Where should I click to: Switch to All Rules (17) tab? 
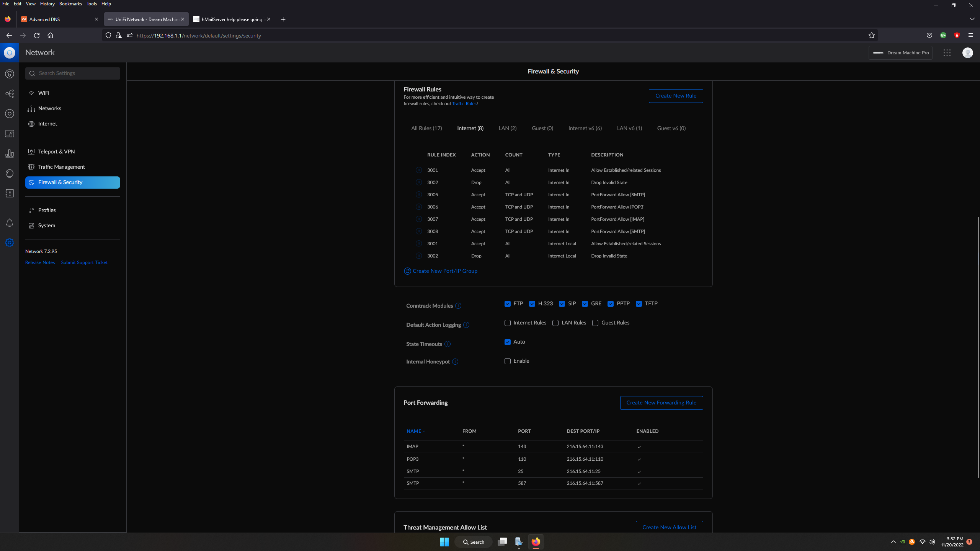(426, 128)
